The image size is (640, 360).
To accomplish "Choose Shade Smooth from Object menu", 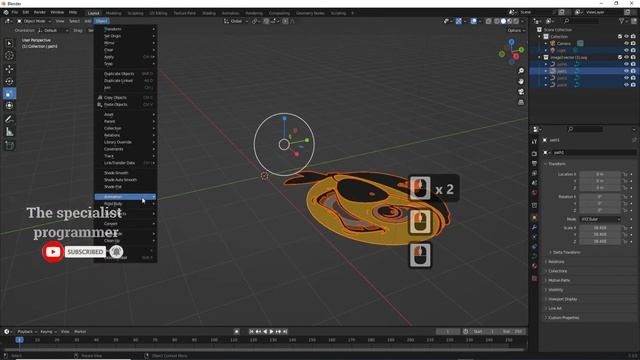I will pyautogui.click(x=125, y=173).
